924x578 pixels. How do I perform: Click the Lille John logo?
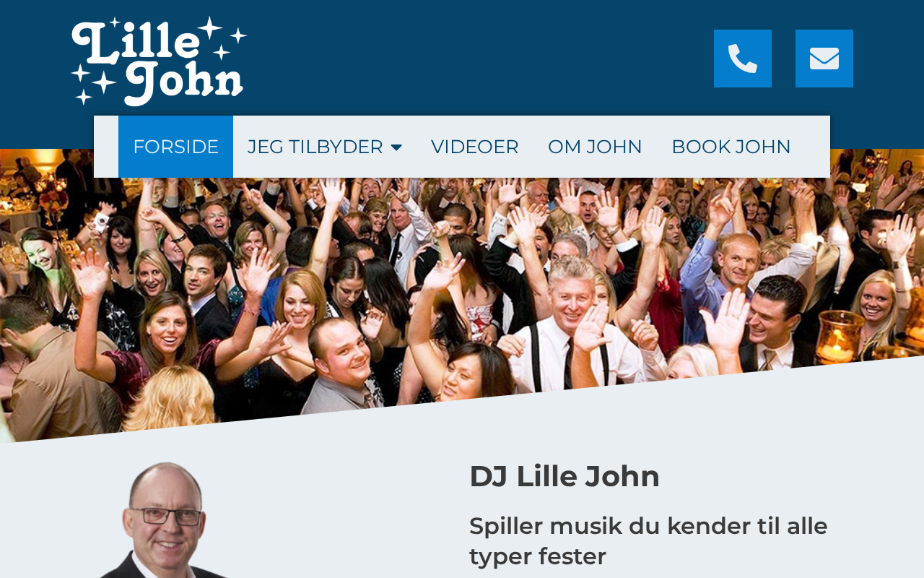point(159,61)
